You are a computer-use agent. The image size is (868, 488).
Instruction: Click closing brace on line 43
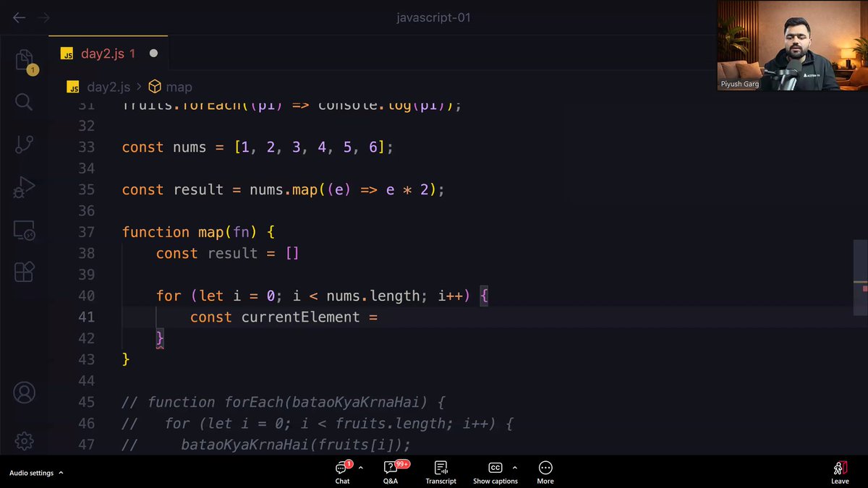[x=126, y=359]
